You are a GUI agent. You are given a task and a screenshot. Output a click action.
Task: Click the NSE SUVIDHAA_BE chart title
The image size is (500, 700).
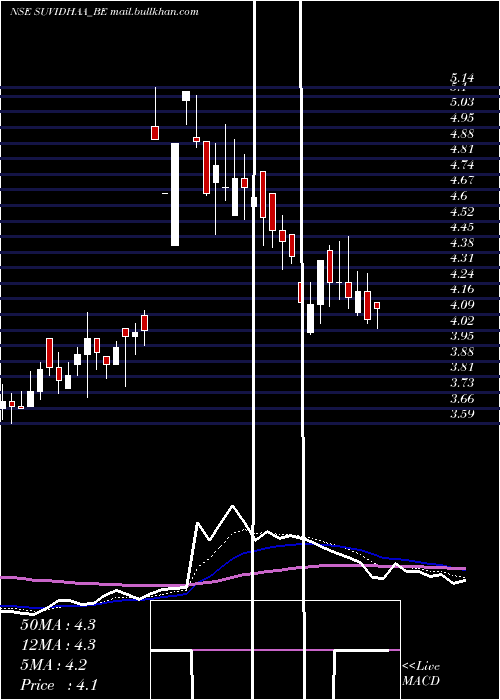tap(58, 12)
